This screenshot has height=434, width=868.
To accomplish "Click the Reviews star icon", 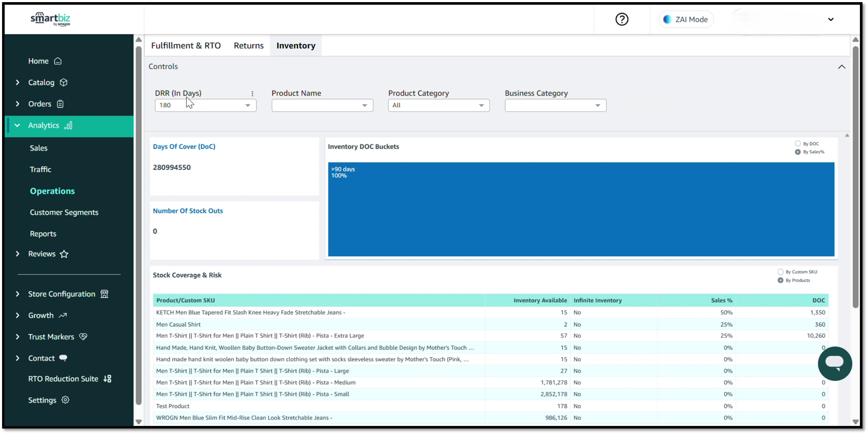I will tap(64, 254).
